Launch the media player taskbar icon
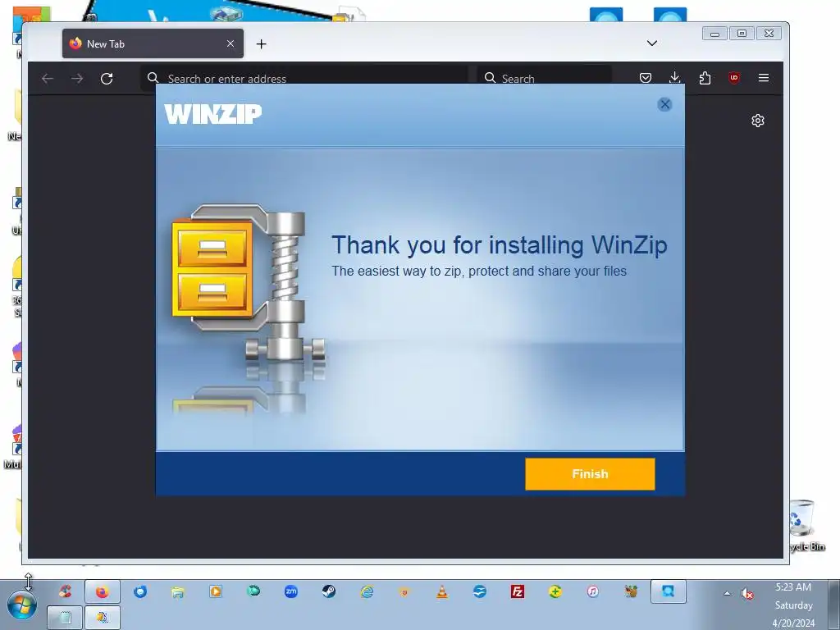Image resolution: width=840 pixels, height=630 pixels. click(216, 591)
